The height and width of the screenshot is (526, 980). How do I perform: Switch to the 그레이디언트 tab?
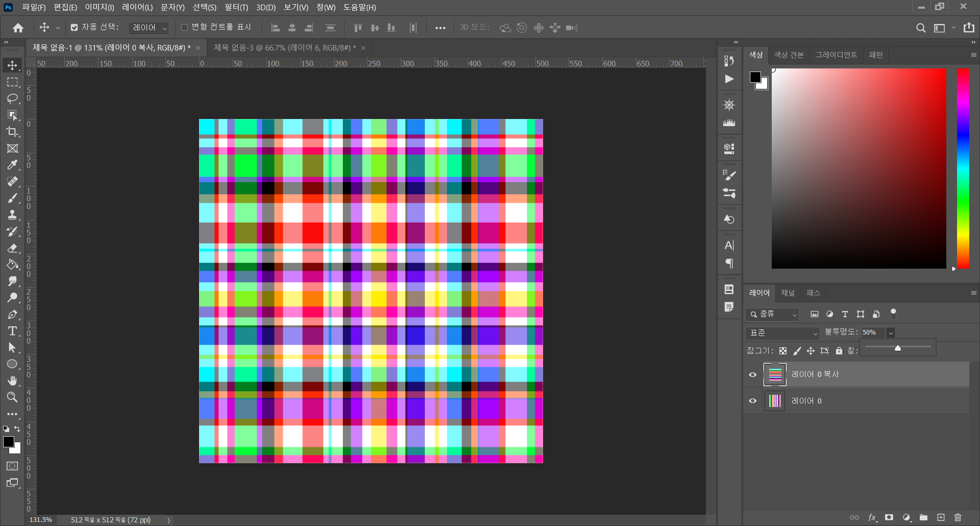[x=836, y=55]
